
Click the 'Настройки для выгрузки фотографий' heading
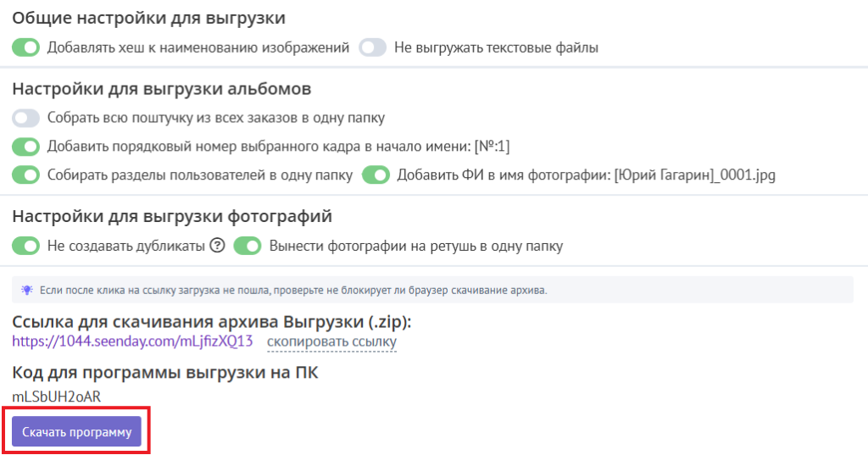pos(172,216)
